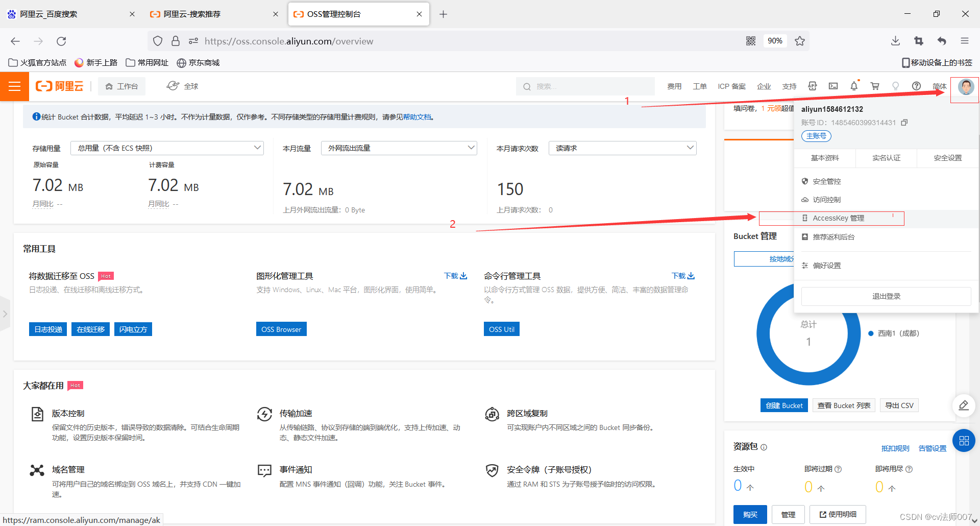This screenshot has width=980, height=526.
Task: Open the notification bell icon
Action: click(x=854, y=86)
